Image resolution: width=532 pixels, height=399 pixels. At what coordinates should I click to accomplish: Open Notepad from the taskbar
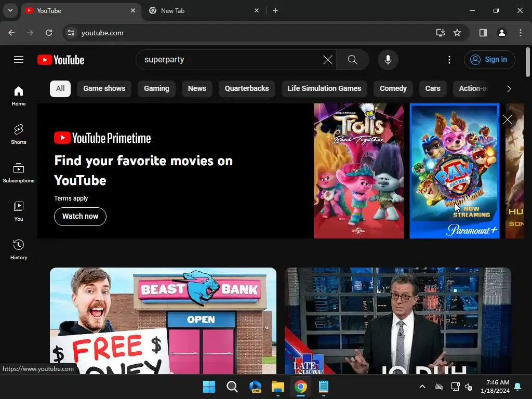(323, 387)
